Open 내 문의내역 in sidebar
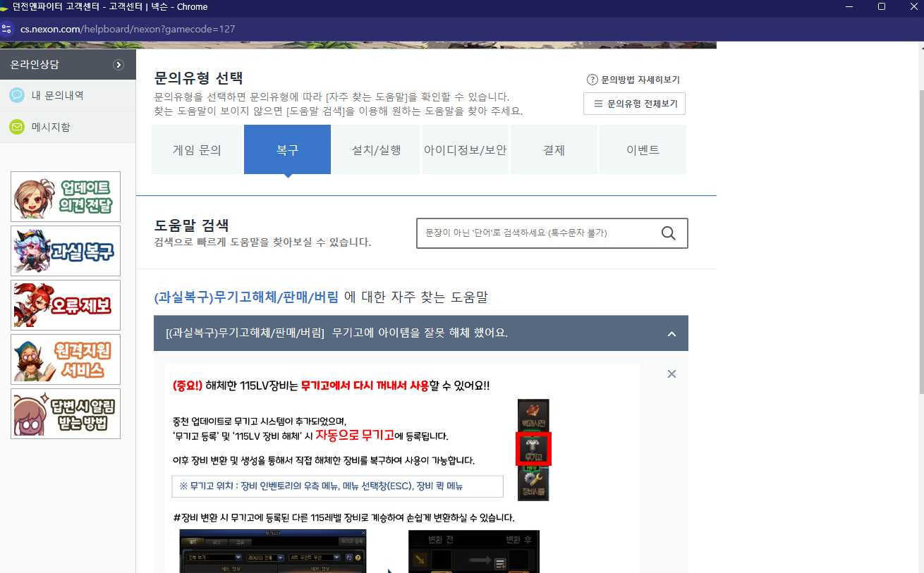This screenshot has height=573, width=924. (58, 95)
